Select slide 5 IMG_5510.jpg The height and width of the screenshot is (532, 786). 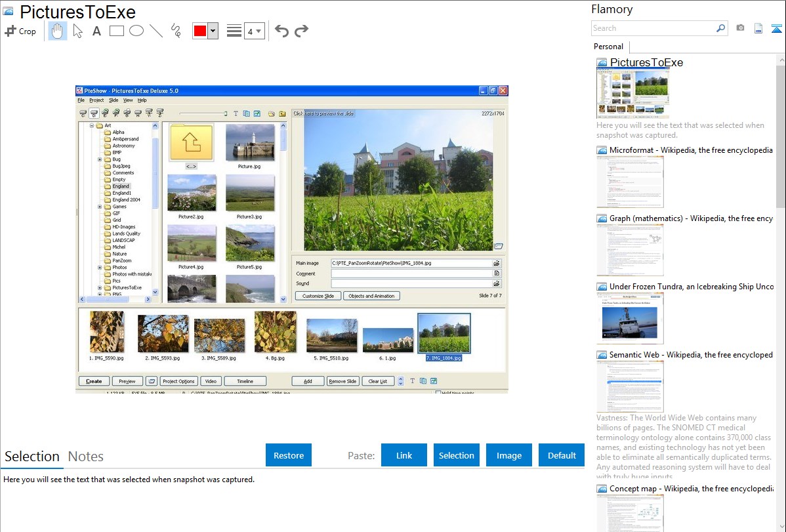coord(331,336)
